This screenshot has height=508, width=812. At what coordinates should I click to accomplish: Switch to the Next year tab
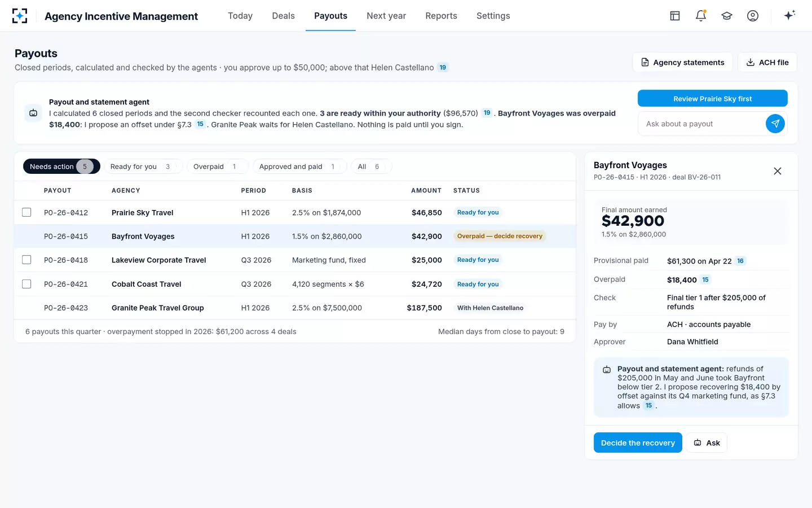(x=386, y=16)
